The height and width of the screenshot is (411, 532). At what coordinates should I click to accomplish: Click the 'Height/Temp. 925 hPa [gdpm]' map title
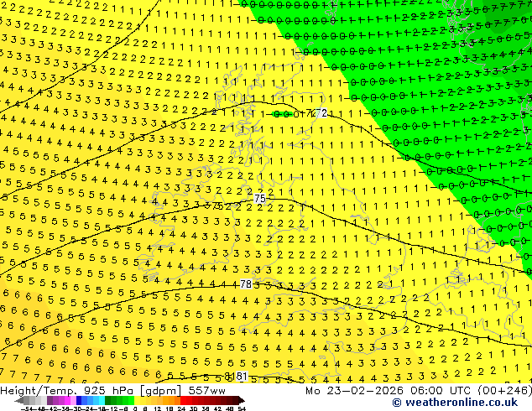(90, 391)
